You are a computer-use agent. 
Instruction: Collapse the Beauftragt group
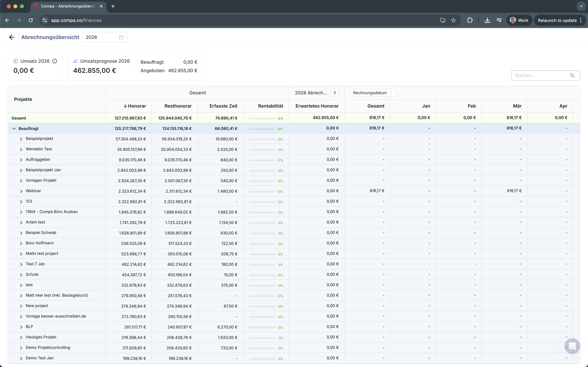[x=14, y=128]
